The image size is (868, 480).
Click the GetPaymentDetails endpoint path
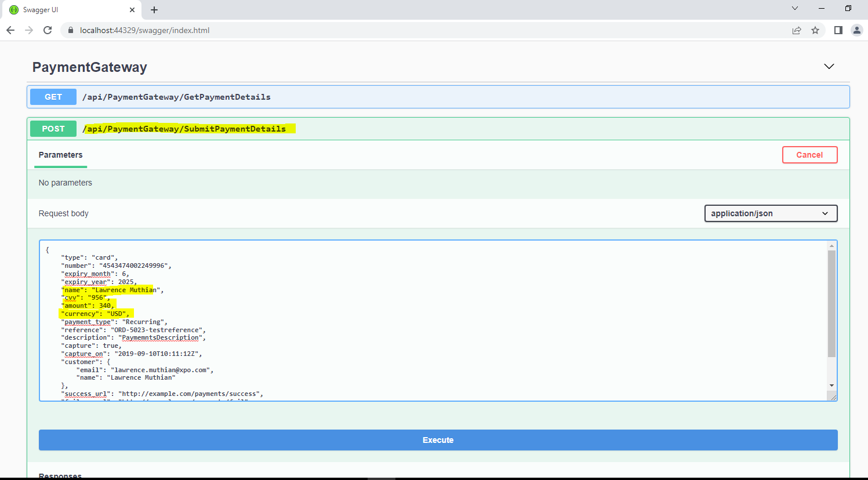176,97
